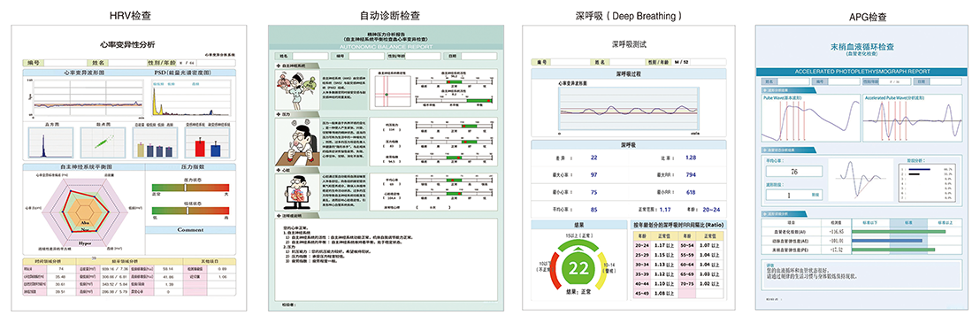
Task: Click the 比率 value 1.28
Action: point(691,158)
